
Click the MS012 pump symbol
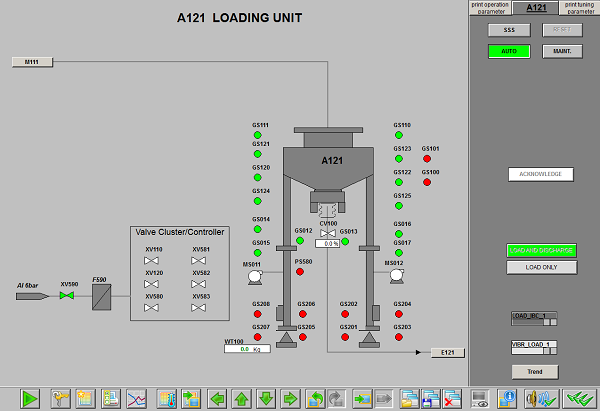point(397,276)
